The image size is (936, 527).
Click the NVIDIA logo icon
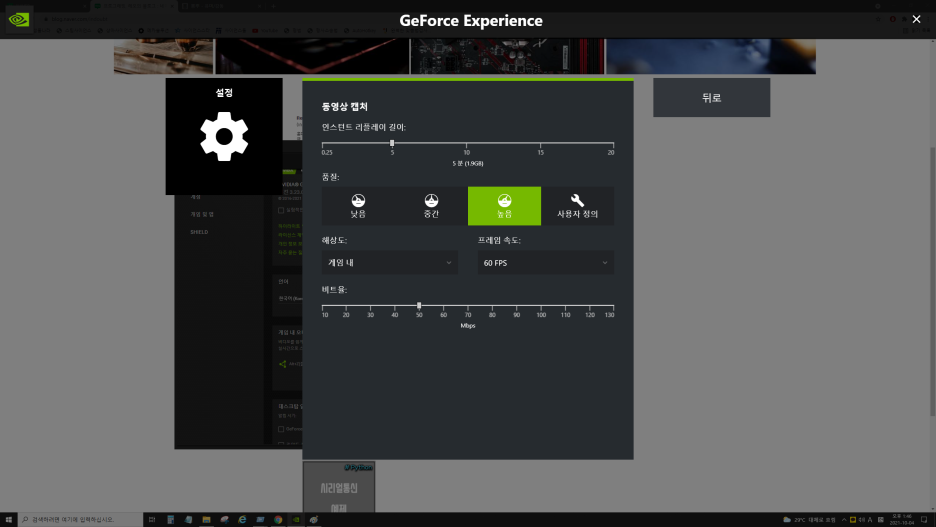coord(19,20)
